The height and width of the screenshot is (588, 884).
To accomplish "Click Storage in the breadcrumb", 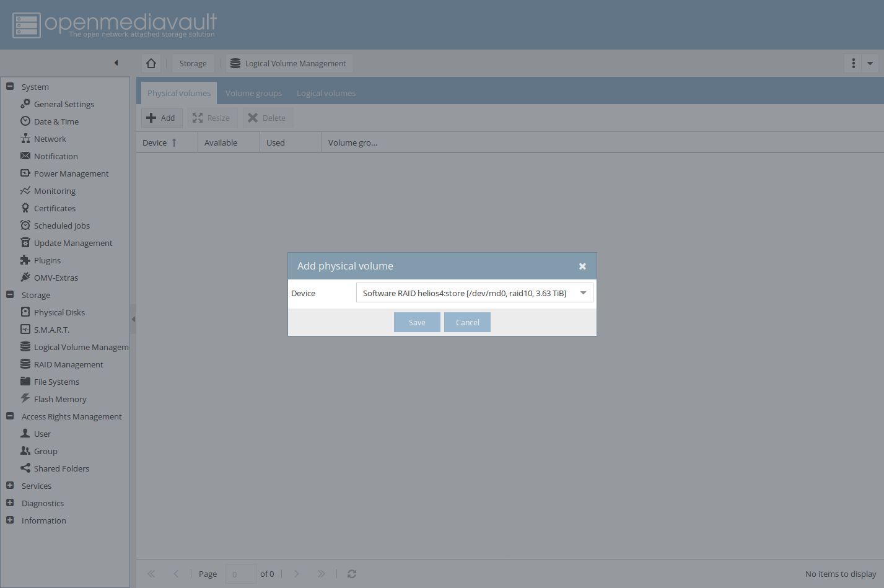I will (193, 63).
